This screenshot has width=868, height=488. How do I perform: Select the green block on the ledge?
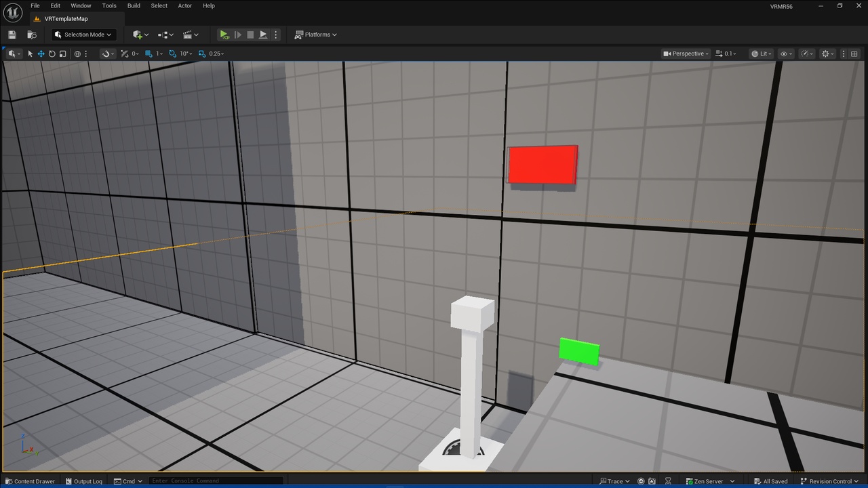tap(579, 351)
